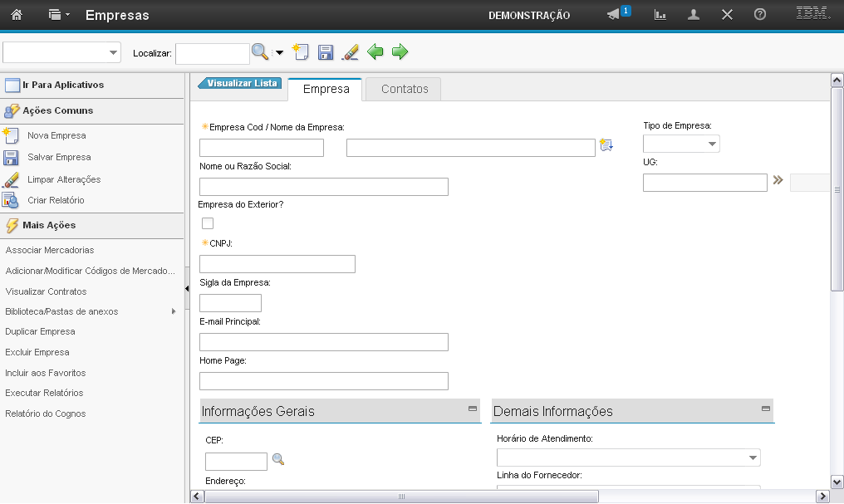Click the CNPJ input field
Image resolution: width=844 pixels, height=504 pixels.
(277, 264)
